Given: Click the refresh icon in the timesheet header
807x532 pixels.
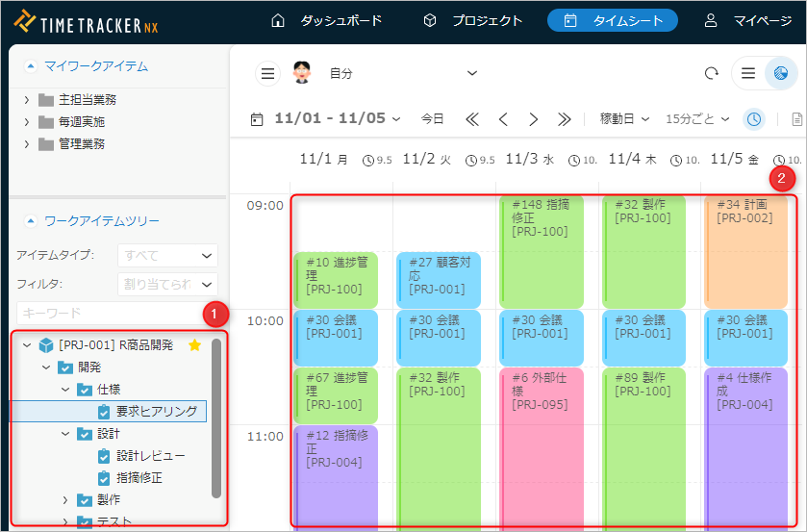Looking at the screenshot, I should pos(712,73).
